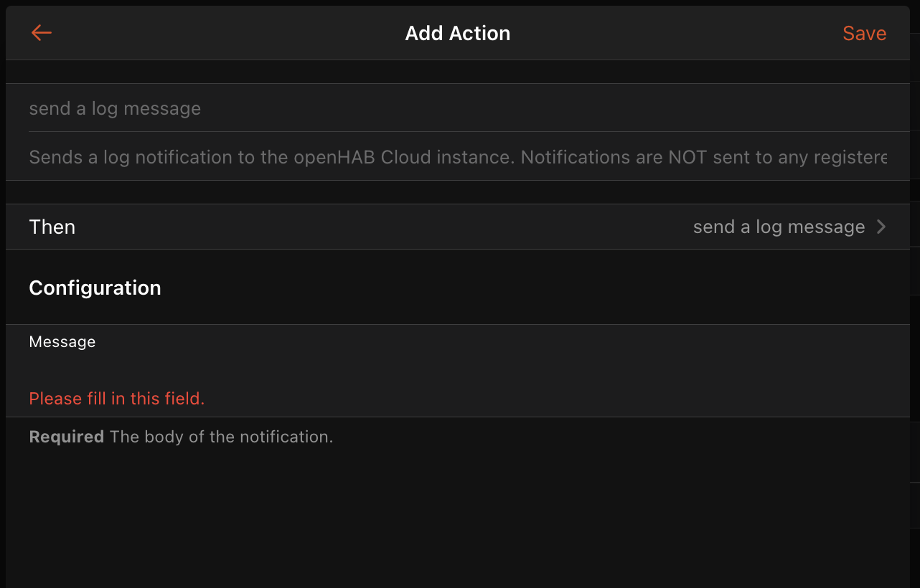Screen dimensions: 920x588
Task: Go back using the orange arrow
Action: point(42,33)
